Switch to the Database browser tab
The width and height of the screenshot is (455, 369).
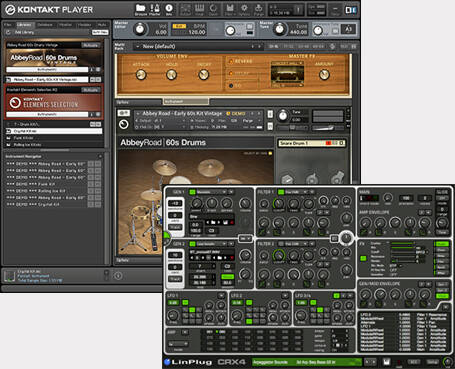45,25
